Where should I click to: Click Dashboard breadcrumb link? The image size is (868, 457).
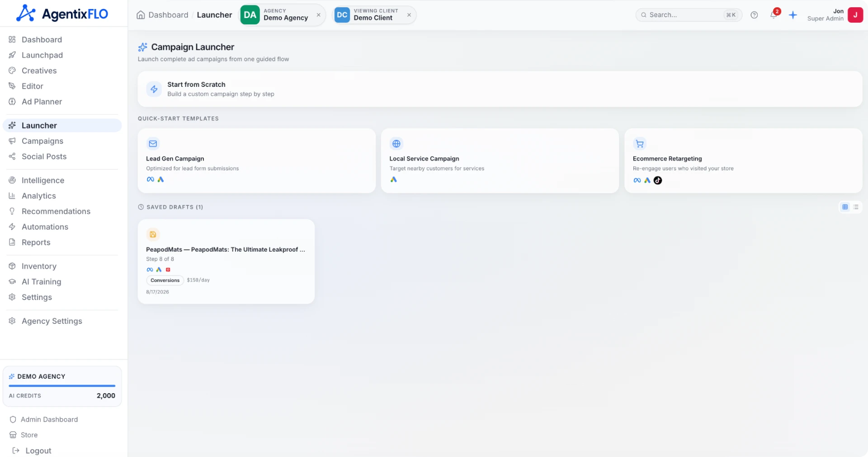click(x=168, y=15)
